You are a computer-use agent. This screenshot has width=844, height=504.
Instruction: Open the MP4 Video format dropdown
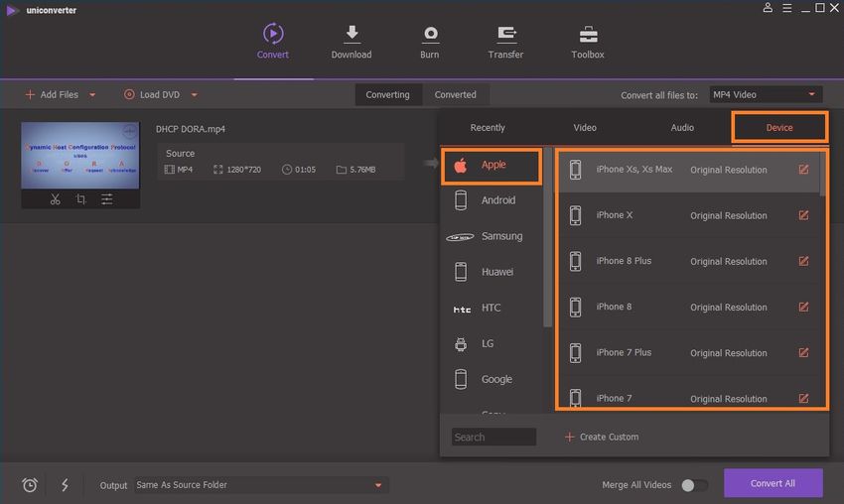(766, 94)
